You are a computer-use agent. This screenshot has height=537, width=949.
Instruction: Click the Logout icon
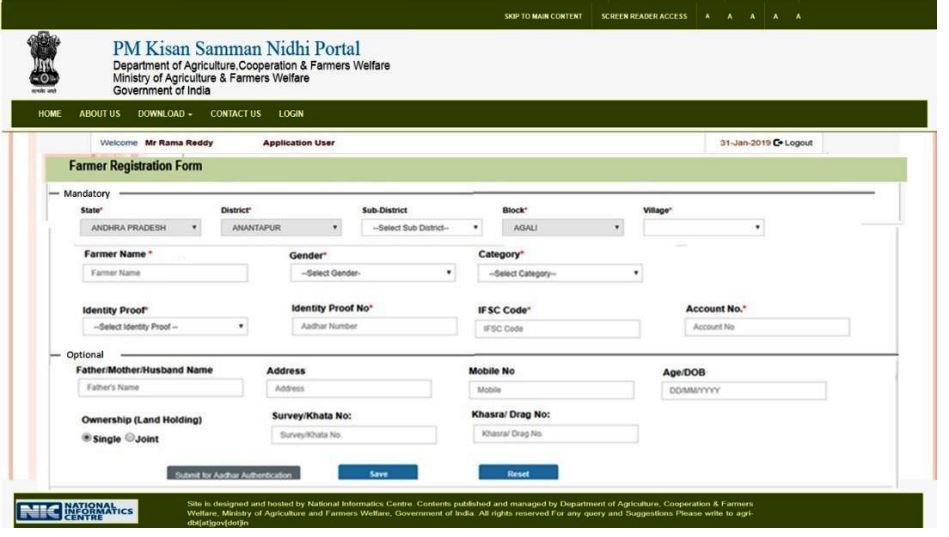pos(778,143)
